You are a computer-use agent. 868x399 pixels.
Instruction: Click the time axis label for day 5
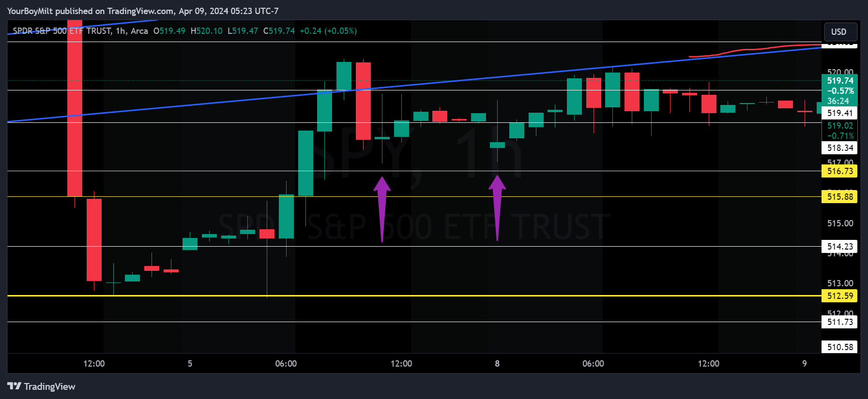(190, 364)
